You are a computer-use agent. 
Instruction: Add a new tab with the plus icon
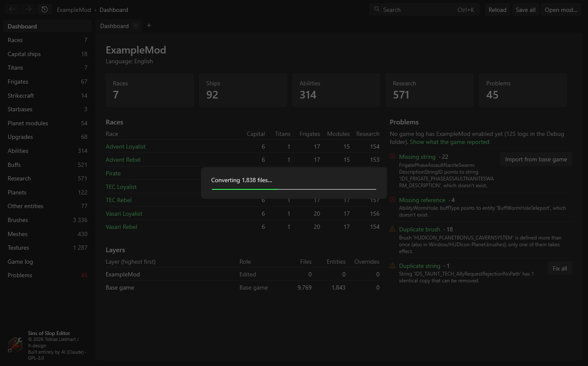149,25
